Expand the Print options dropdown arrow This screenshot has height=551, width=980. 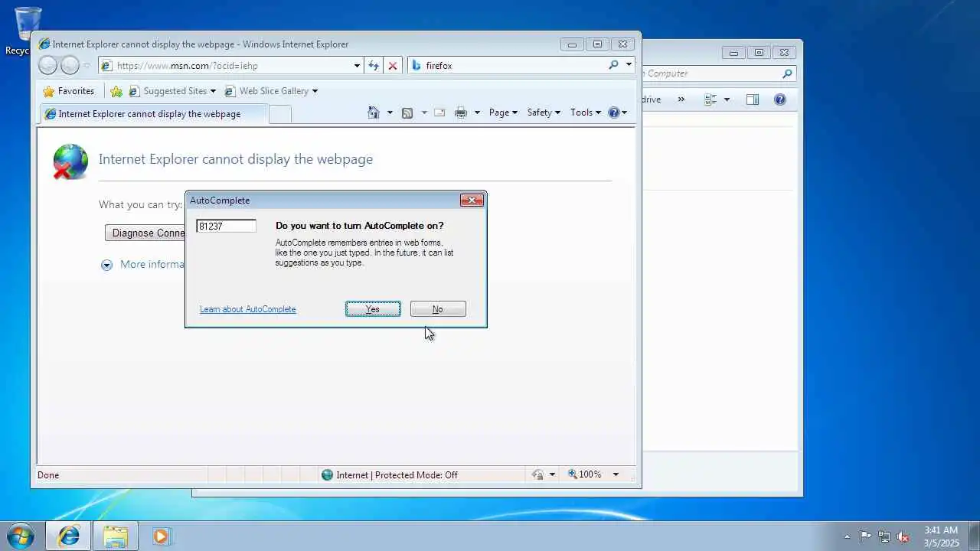pyautogui.click(x=477, y=112)
